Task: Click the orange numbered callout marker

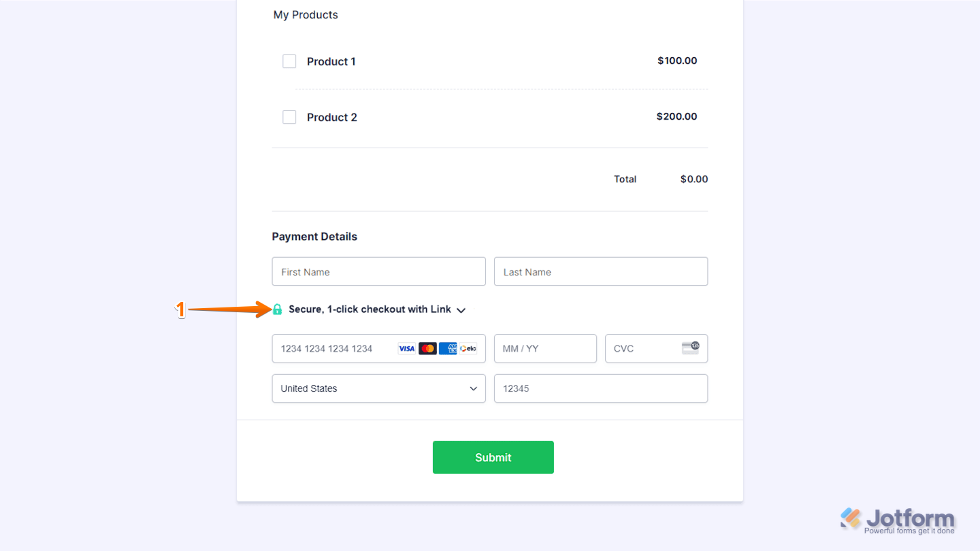Action: click(181, 310)
